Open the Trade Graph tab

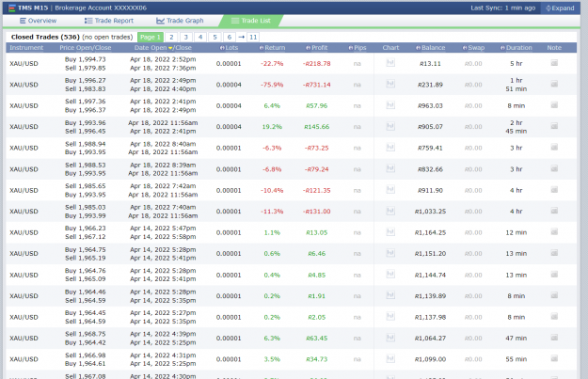(180, 21)
